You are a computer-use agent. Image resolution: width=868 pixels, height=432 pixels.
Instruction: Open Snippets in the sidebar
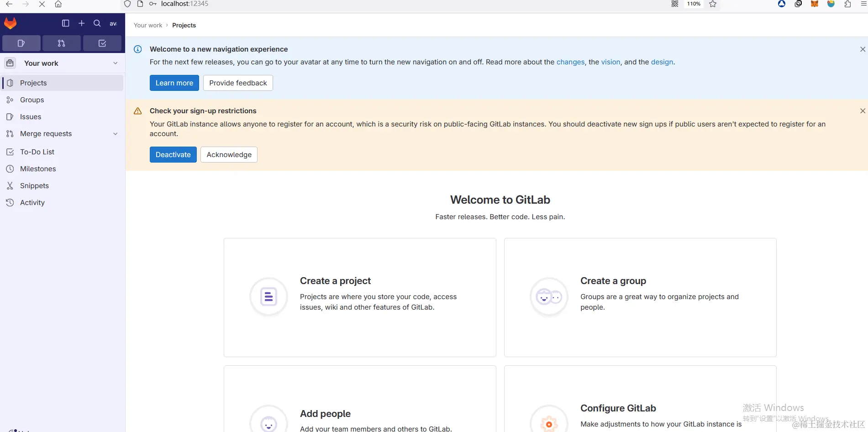(63, 186)
